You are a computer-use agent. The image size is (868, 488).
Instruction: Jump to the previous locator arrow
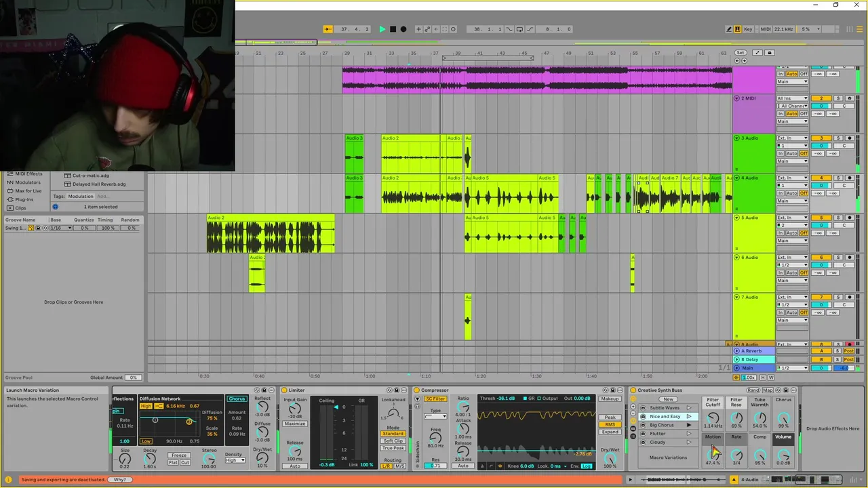[738, 60]
